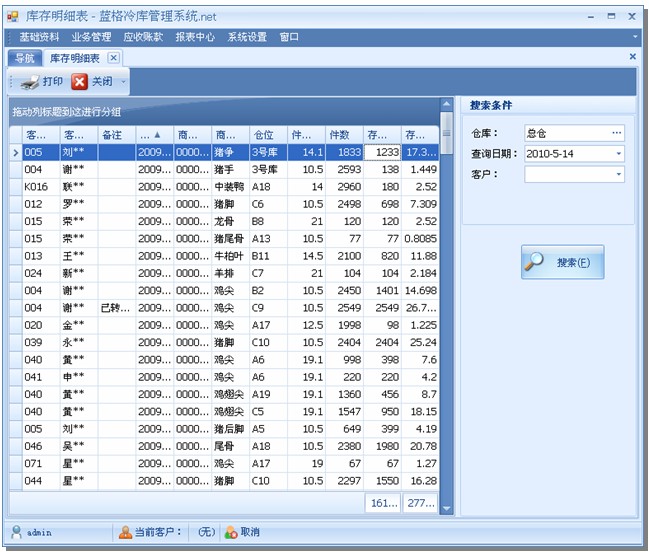Open the 报表中心 menu
The image size is (649, 552).
(195, 37)
